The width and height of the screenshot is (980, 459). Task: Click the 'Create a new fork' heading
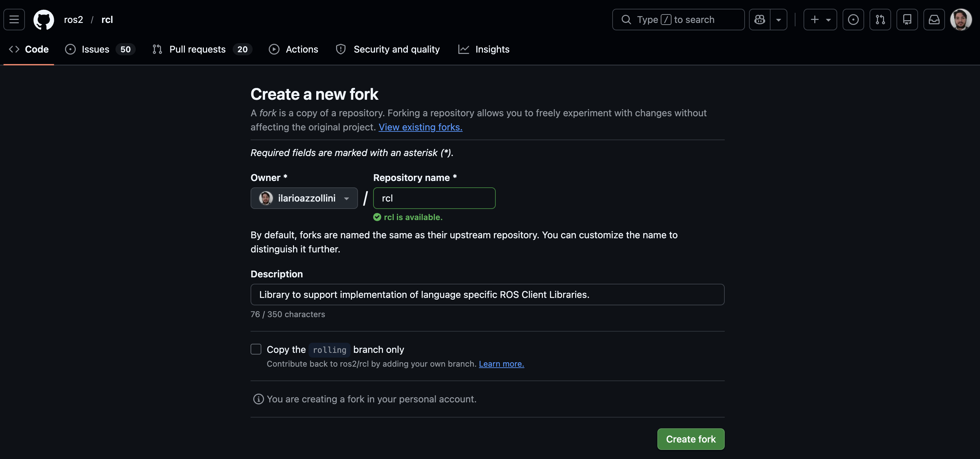click(314, 94)
